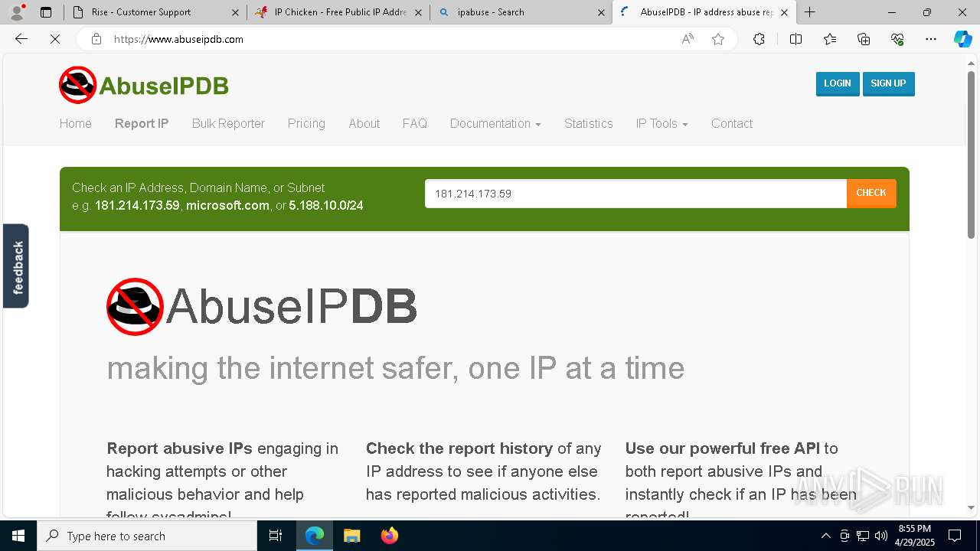Viewport: 980px width, 551px height.
Task: Click the Edge icon on the taskbar
Action: pos(315,536)
